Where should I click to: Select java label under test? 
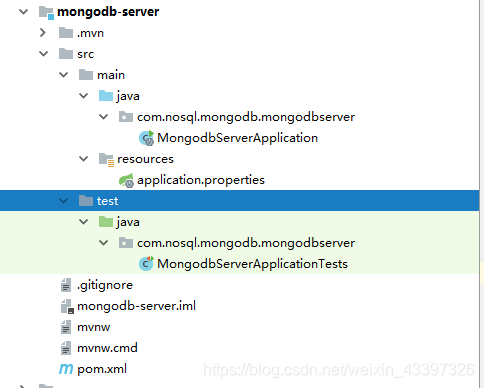128,222
